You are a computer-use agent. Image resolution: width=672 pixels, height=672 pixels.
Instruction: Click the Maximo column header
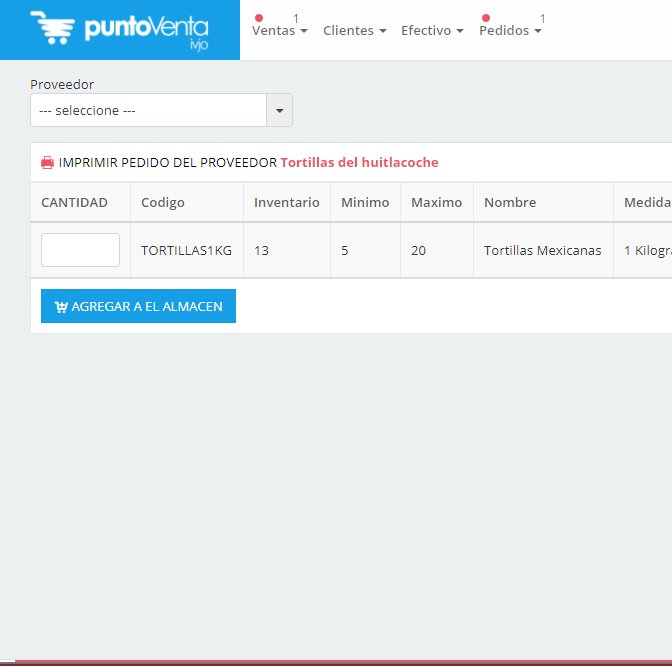[437, 202]
